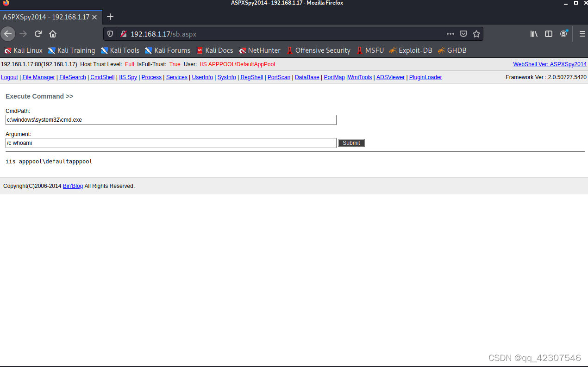This screenshot has height=367, width=588.
Task: Open the GHDB bookmark
Action: [452, 50]
